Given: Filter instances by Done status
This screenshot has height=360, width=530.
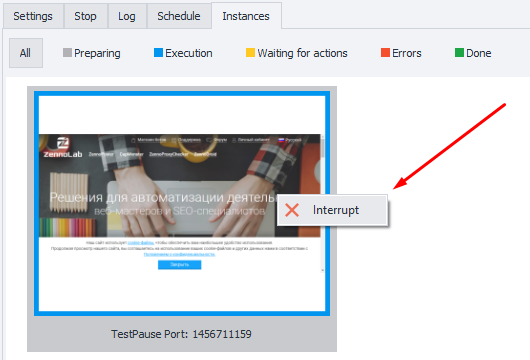Looking at the screenshot, I should 473,53.
